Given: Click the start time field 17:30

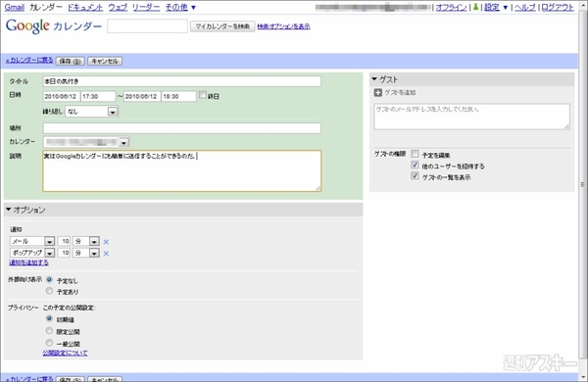Looking at the screenshot, I should (98, 96).
